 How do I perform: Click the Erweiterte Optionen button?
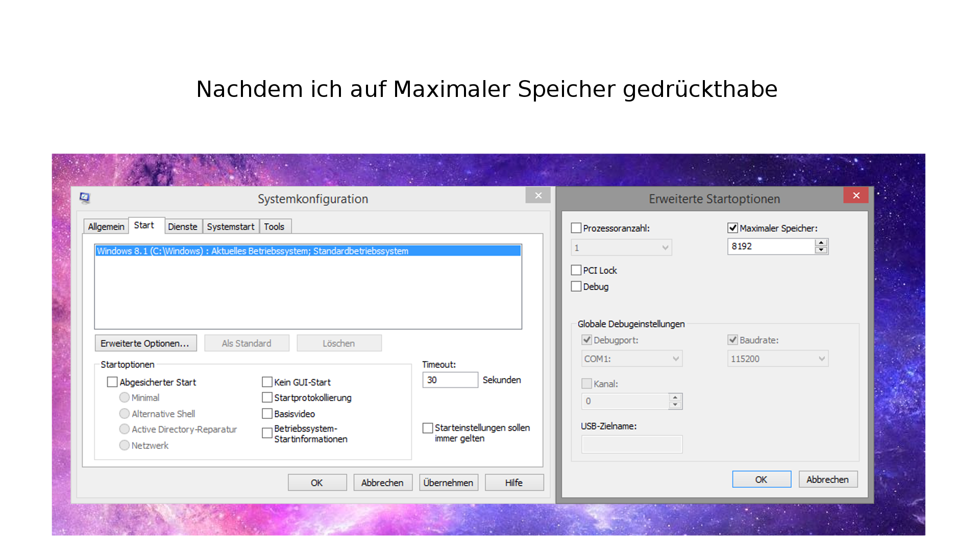click(x=145, y=343)
